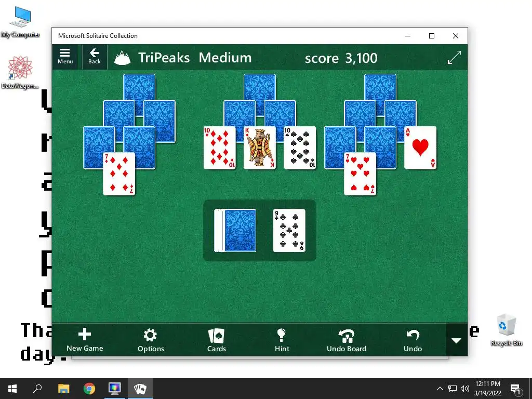Draw a card from the stock pile
The image size is (532, 399).
[x=235, y=230]
